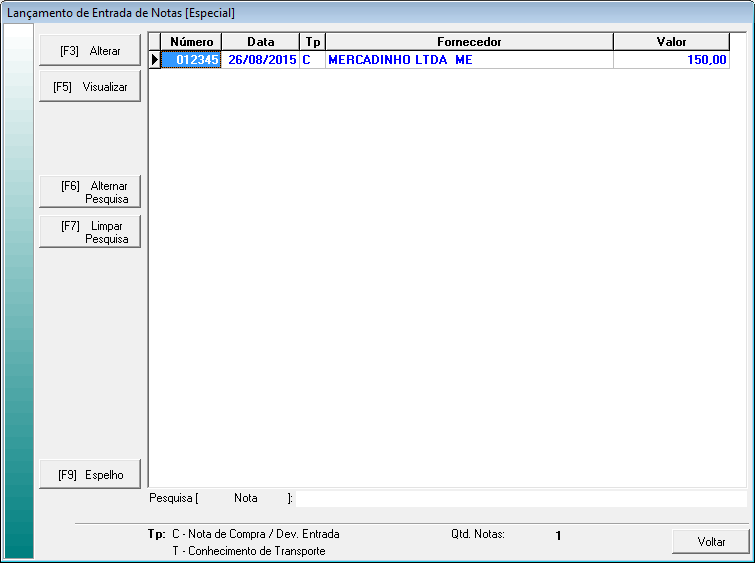
Task: Click the date cell 26/08/2015
Action: click(x=260, y=60)
